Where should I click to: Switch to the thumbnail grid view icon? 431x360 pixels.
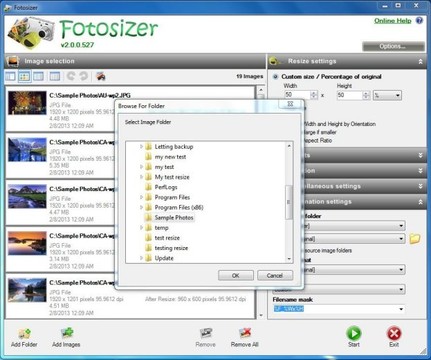pyautogui.click(x=24, y=76)
